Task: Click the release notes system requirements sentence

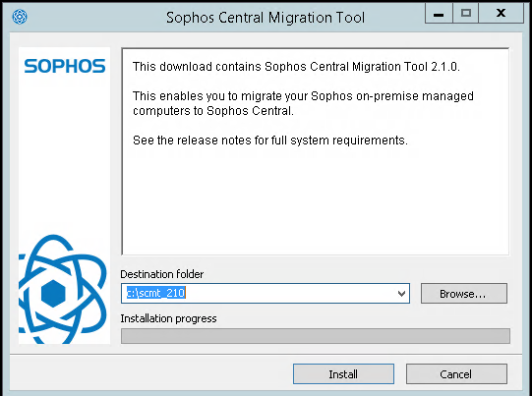Action: 270,140
